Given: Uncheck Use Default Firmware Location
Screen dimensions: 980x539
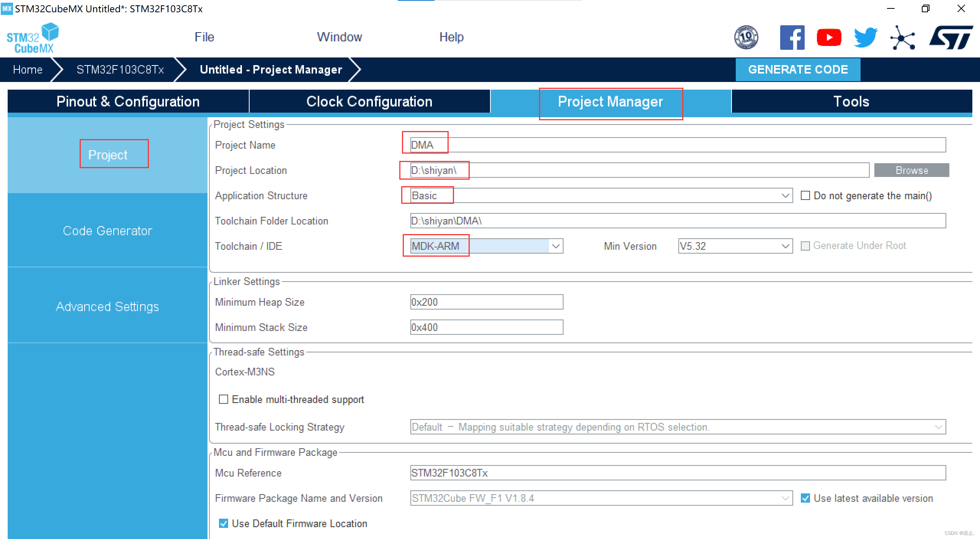Looking at the screenshot, I should [224, 524].
